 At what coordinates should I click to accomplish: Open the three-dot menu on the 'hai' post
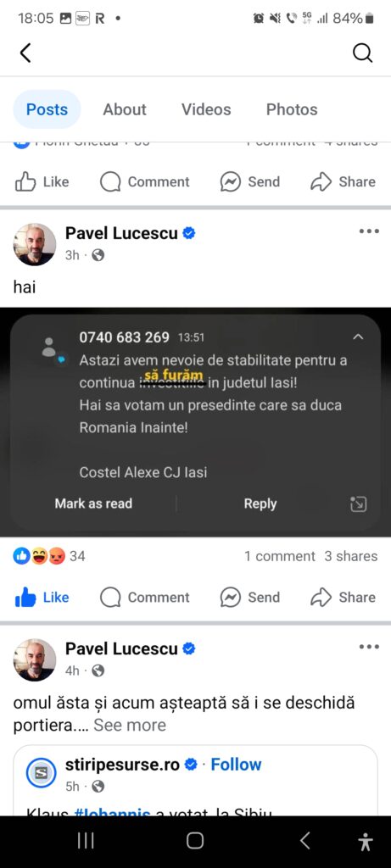[x=369, y=231]
